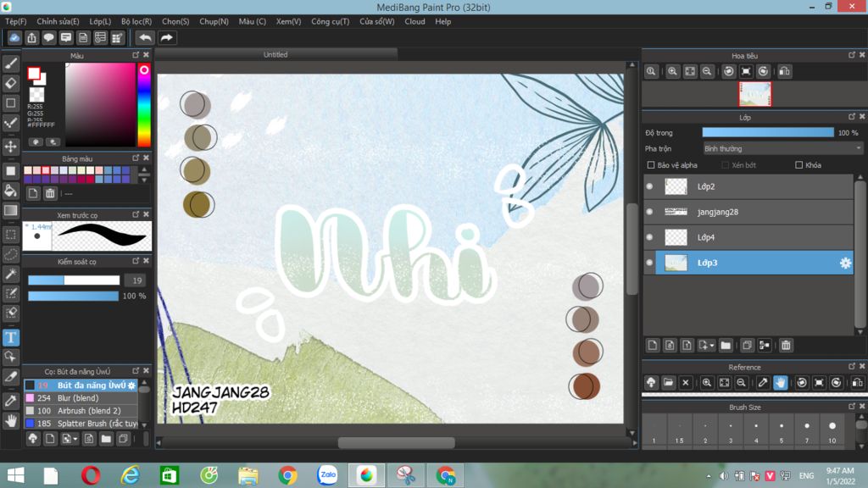
Task: Open image folder icon in Reference panel
Action: coord(668,382)
